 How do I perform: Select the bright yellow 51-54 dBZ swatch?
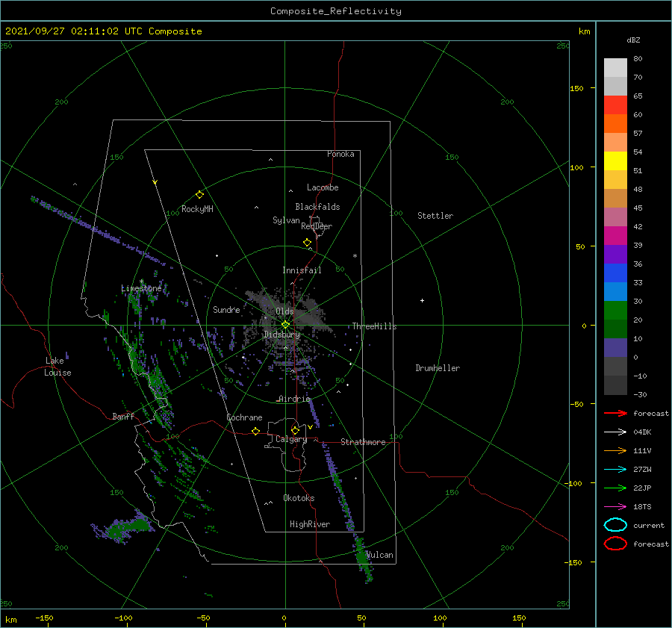coord(615,161)
